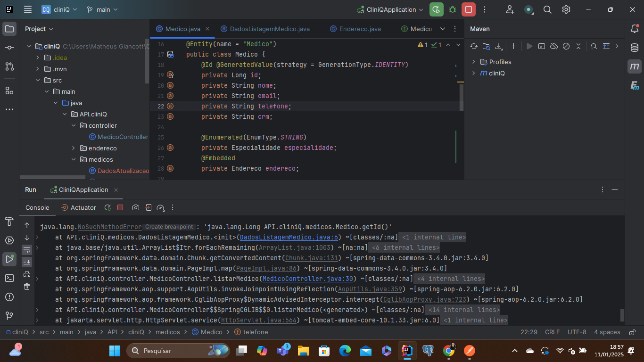Clear all console output with trash icon
This screenshot has height=362, width=644.
click(27, 287)
